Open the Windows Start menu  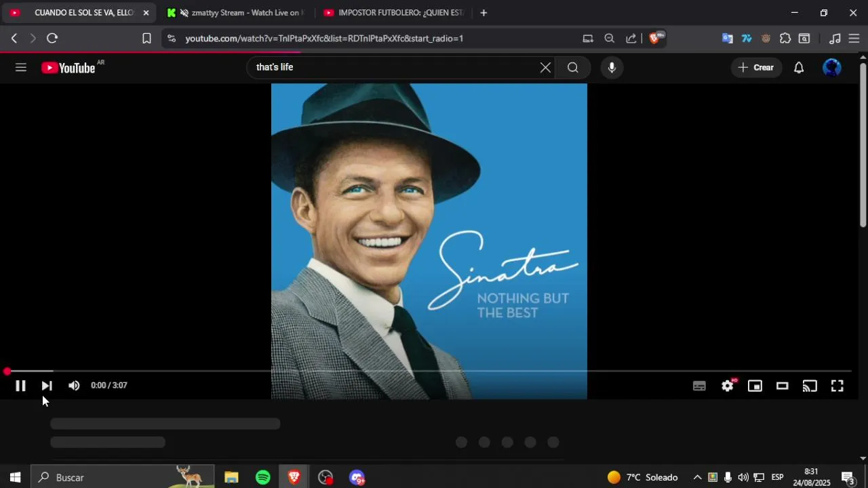coord(15,477)
